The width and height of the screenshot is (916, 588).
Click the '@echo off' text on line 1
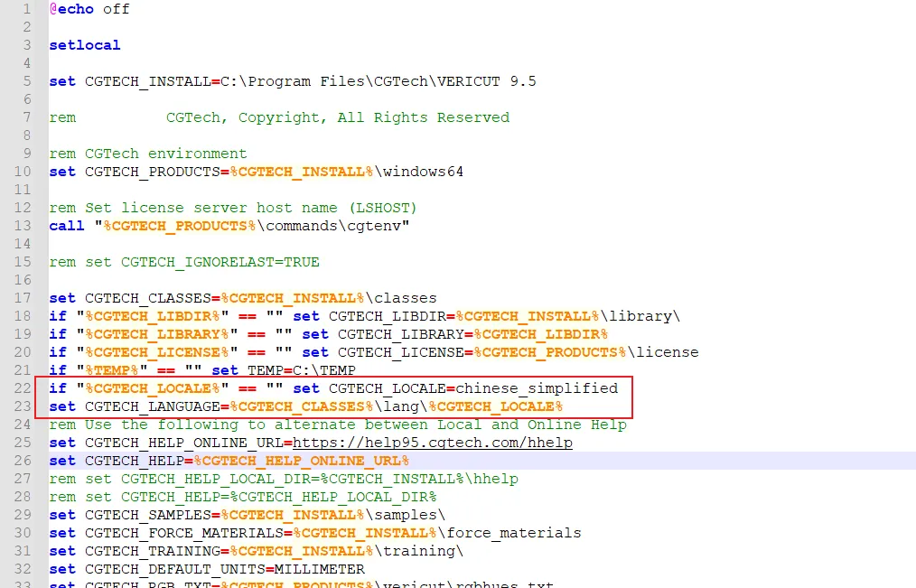[x=89, y=9]
